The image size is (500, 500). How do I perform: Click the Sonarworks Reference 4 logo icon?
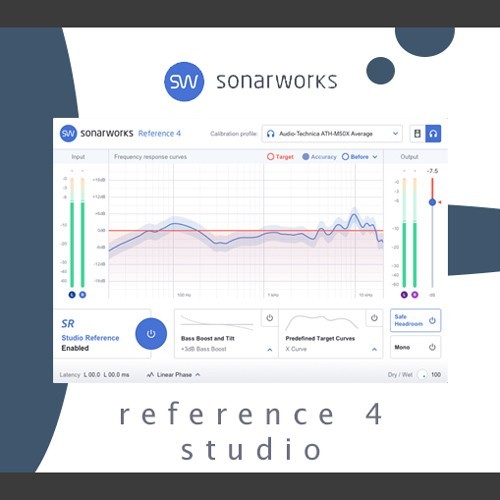pyautogui.click(x=68, y=134)
